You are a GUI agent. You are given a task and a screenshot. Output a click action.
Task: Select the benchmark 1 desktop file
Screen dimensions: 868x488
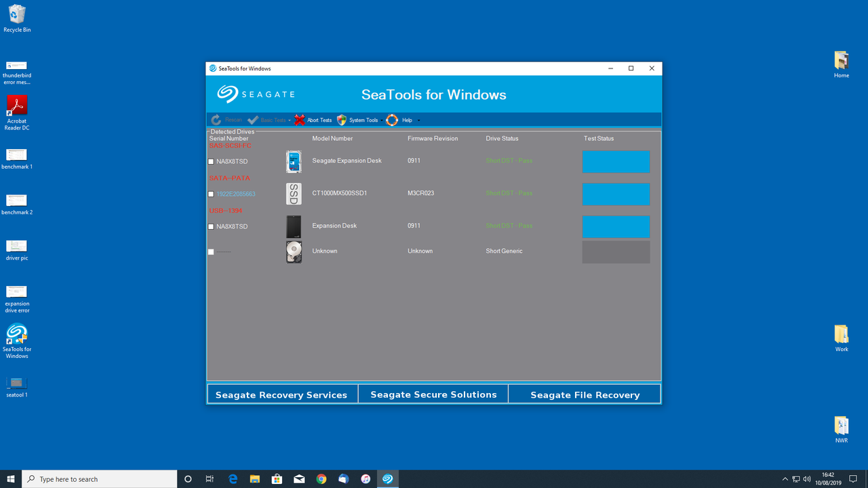(x=17, y=159)
